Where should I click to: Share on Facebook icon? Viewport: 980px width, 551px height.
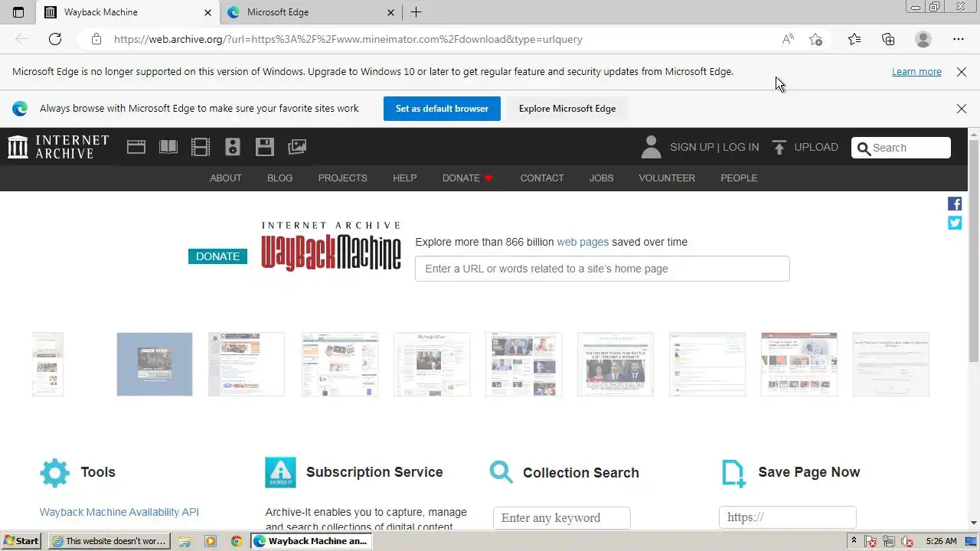click(x=955, y=204)
